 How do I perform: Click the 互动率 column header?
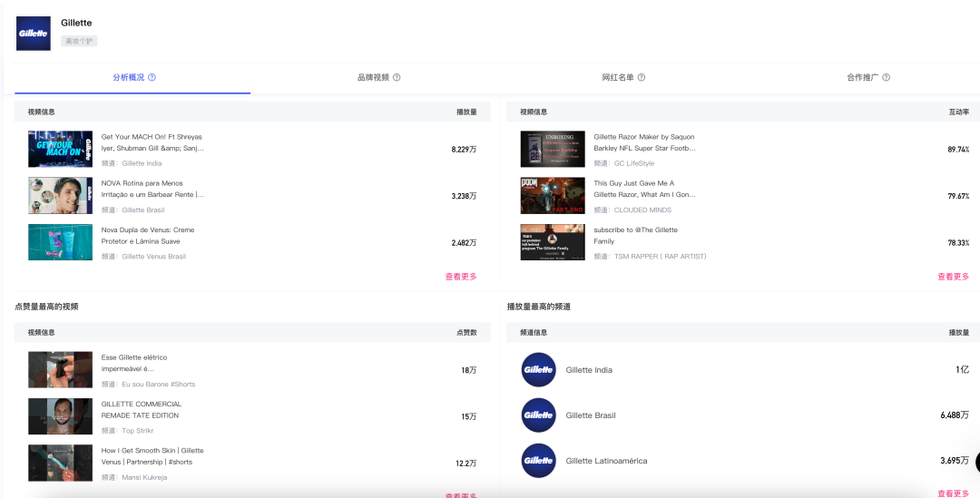(x=959, y=112)
